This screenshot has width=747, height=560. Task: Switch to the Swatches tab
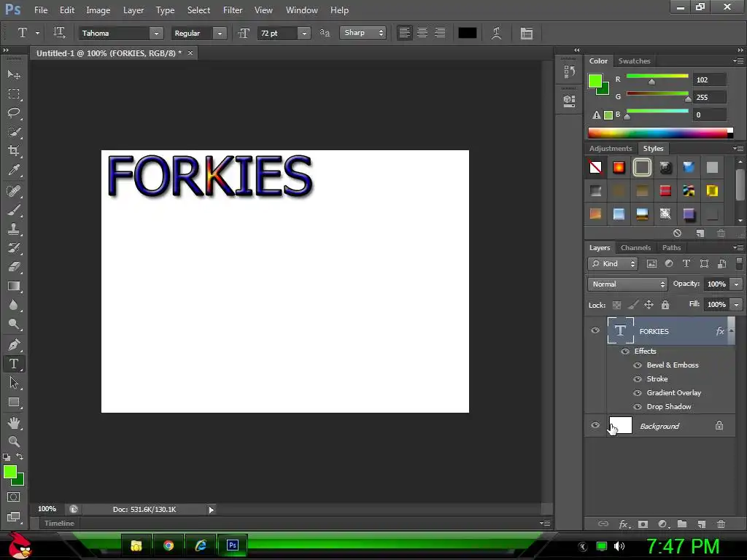[634, 61]
